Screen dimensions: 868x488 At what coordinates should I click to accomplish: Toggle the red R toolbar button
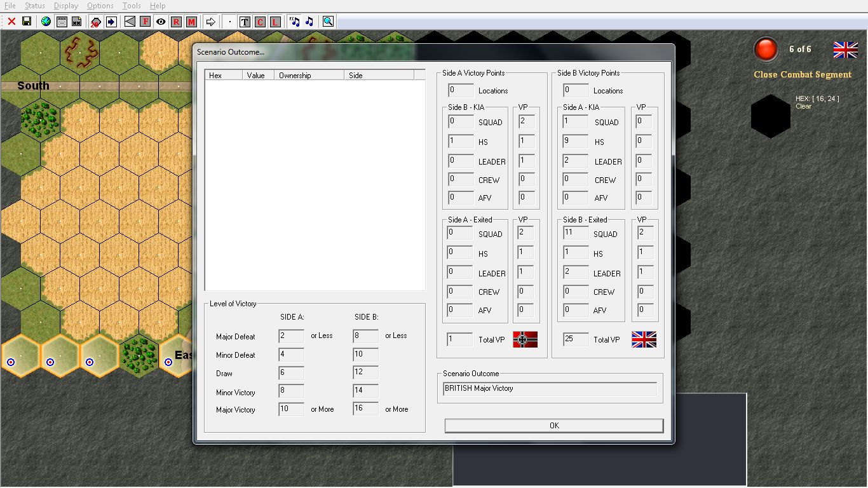point(176,22)
